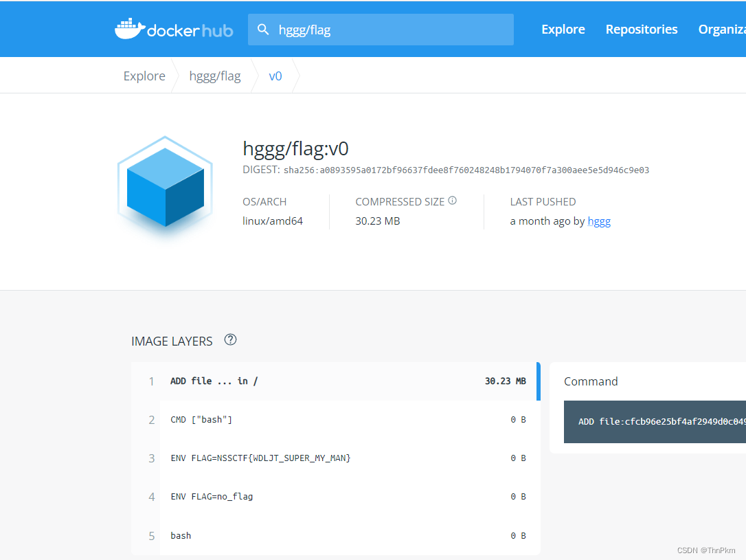Click the Image Layers help icon
This screenshot has width=746, height=560.
230,339
